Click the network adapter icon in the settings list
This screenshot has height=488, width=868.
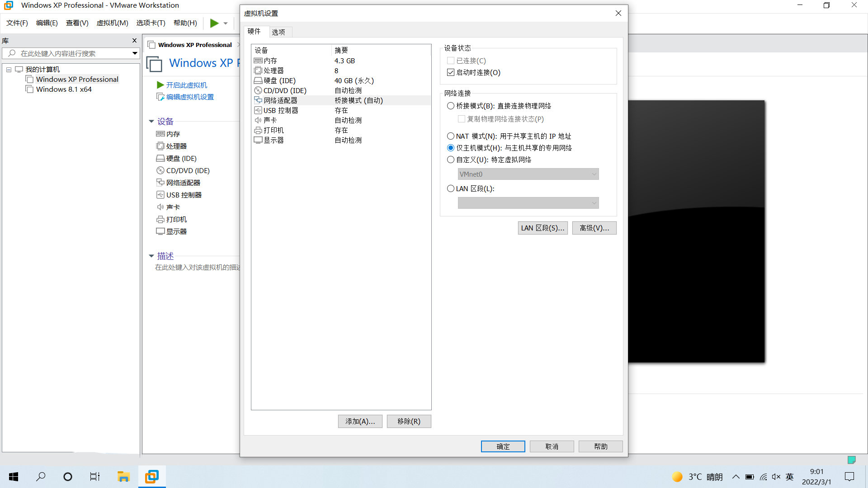(x=258, y=100)
